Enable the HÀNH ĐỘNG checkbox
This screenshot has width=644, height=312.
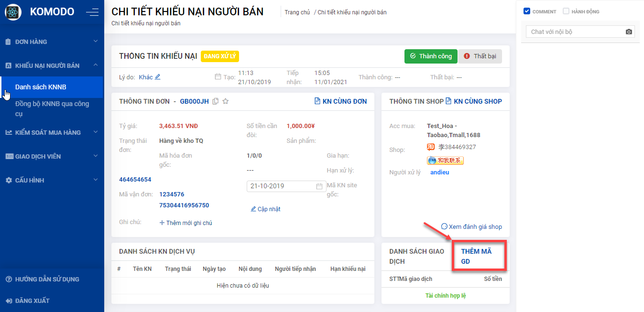tap(566, 11)
